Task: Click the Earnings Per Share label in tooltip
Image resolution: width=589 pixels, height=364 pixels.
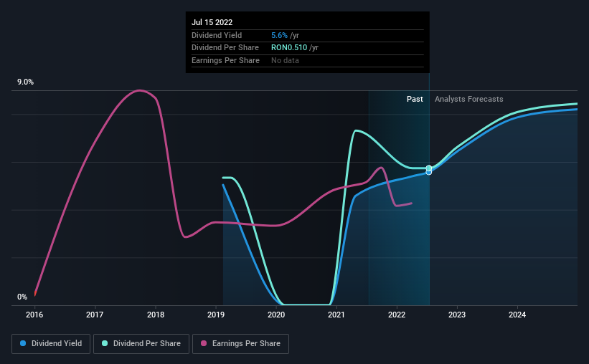Action: pyautogui.click(x=225, y=60)
